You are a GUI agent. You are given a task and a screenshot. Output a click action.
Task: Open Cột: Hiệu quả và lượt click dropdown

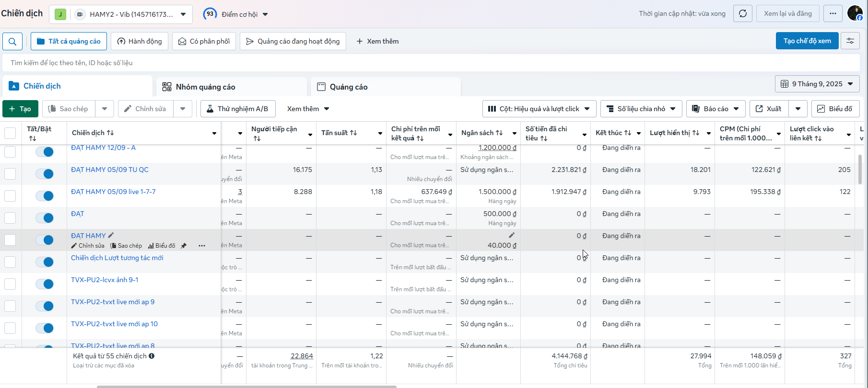pos(539,109)
